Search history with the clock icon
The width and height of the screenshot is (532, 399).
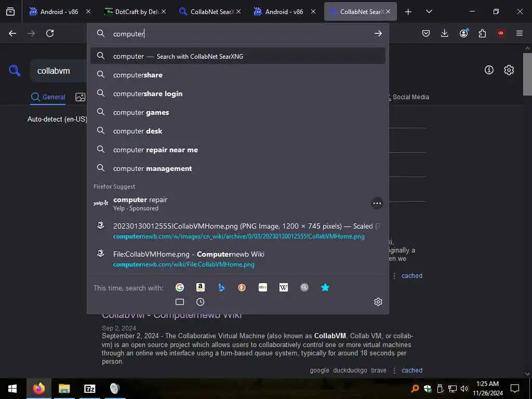[x=201, y=302]
